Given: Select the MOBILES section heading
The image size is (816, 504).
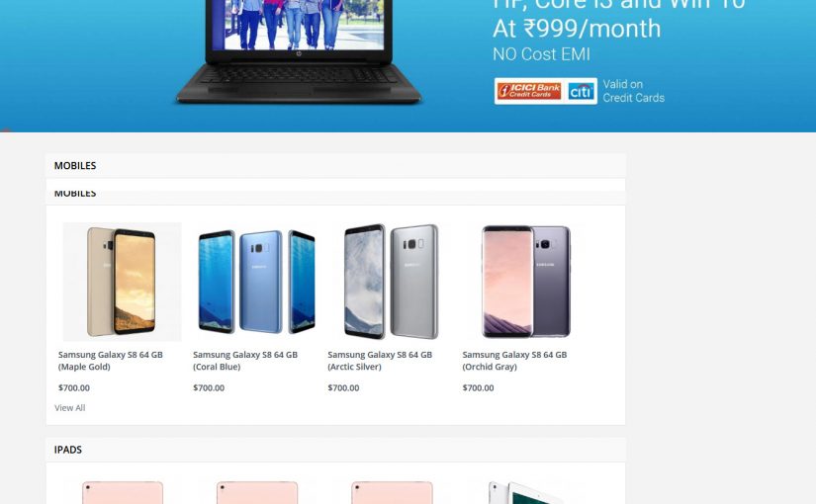Looking at the screenshot, I should point(75,165).
